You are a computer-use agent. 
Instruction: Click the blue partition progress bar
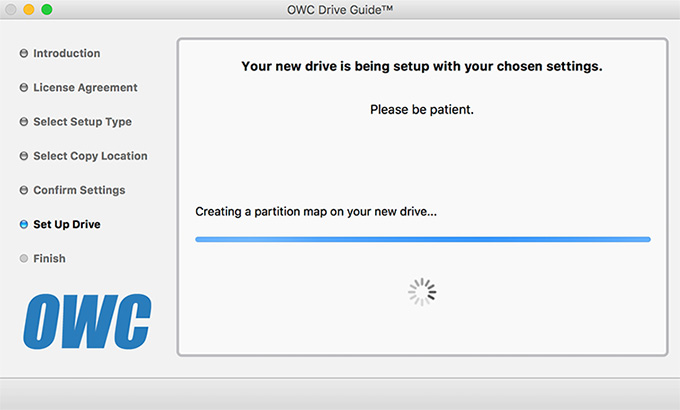(x=423, y=239)
